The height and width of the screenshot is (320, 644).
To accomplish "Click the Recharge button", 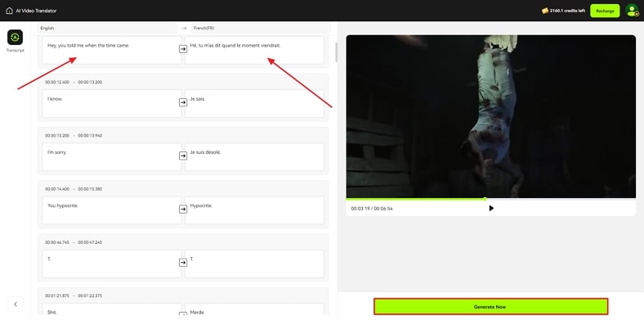I will pos(605,11).
